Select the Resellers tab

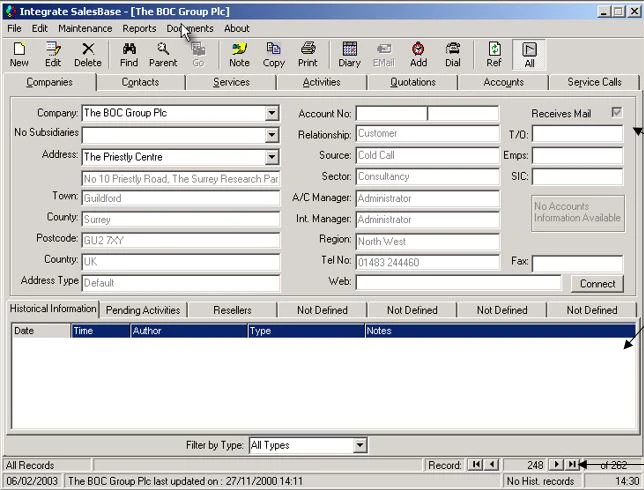point(232,310)
